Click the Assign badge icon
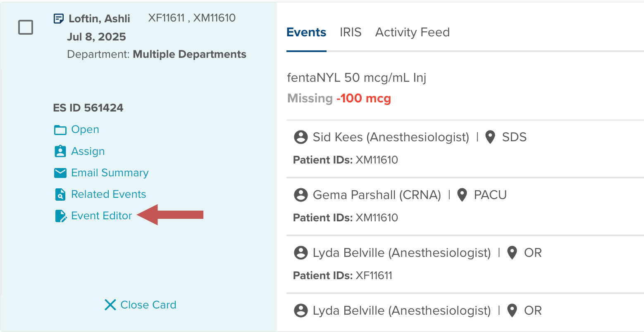The image size is (644, 332). (60, 151)
